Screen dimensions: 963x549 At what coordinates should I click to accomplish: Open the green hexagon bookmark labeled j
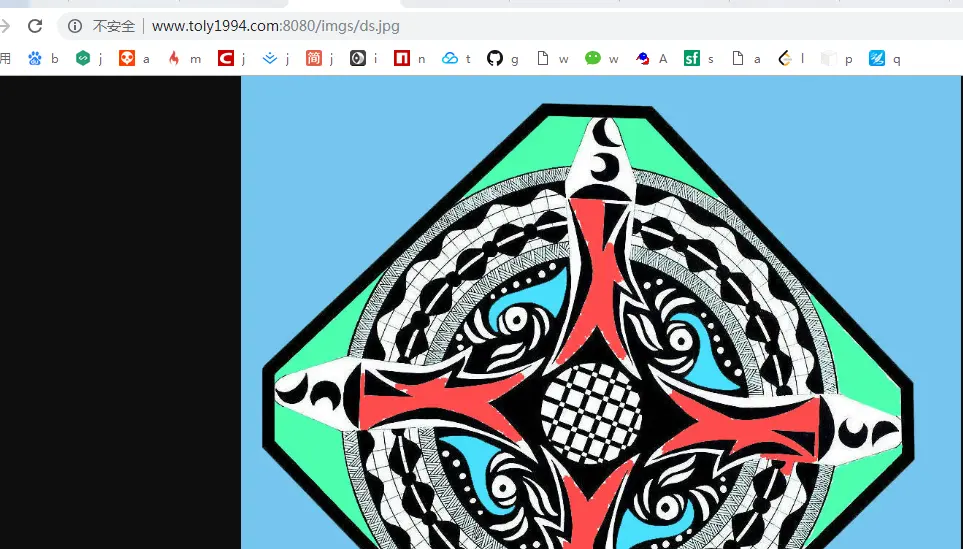click(90, 58)
